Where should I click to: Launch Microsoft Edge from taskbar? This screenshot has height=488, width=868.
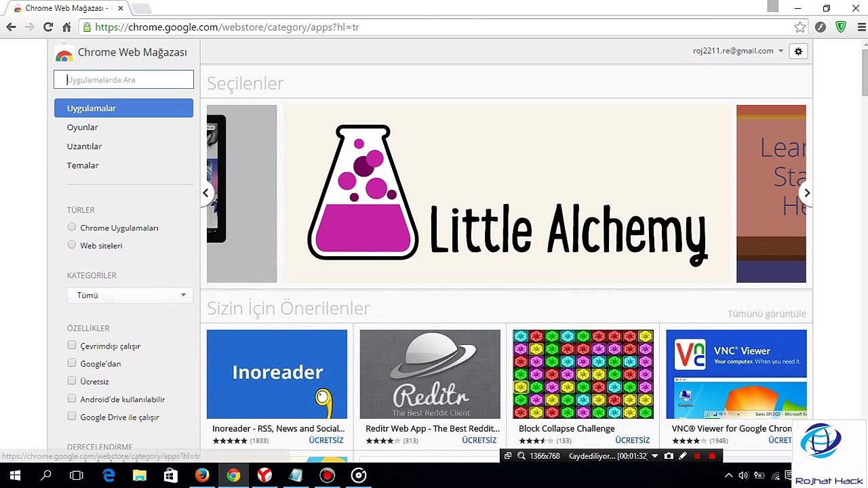(108, 476)
